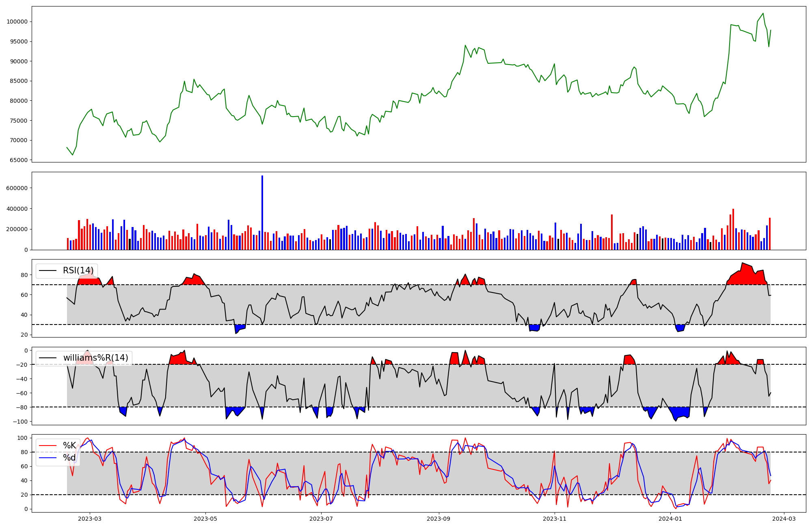Click the RSI(14) legend label
The width and height of the screenshot is (812, 528).
pyautogui.click(x=78, y=271)
